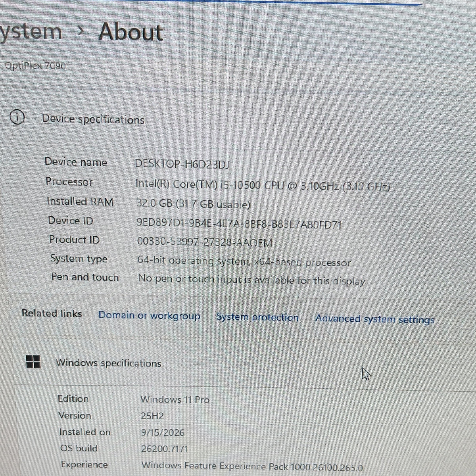
Task: Click the System type label
Action: pyautogui.click(x=79, y=259)
